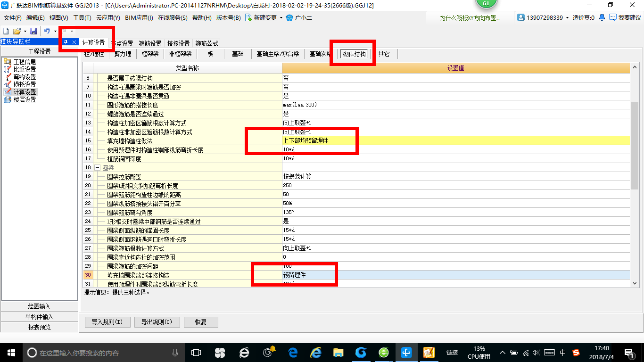Click the scrollbar down arrow of settings table

click(635, 283)
